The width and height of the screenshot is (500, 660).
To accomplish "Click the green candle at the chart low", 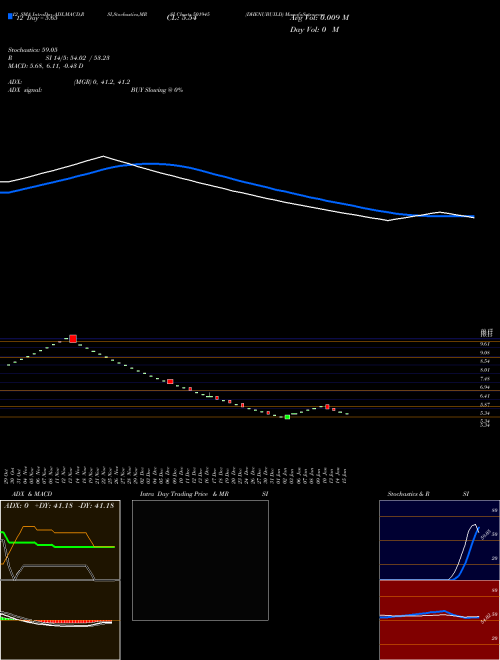I will tap(287, 417).
